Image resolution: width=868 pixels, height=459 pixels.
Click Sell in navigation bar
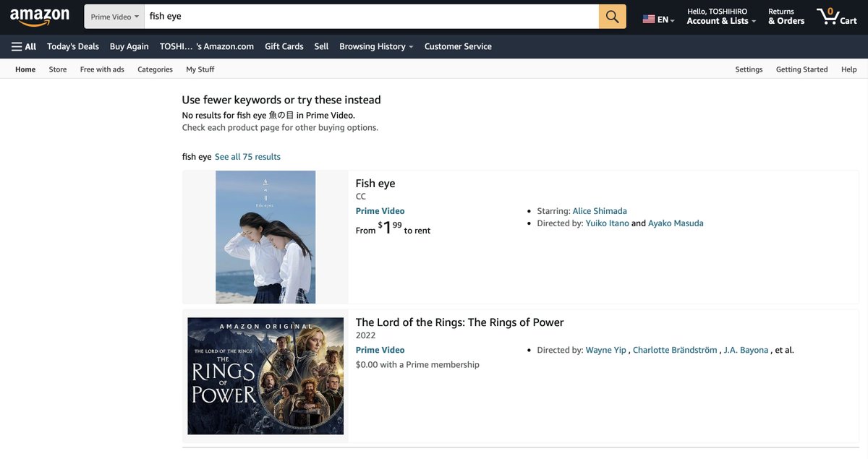pos(321,46)
